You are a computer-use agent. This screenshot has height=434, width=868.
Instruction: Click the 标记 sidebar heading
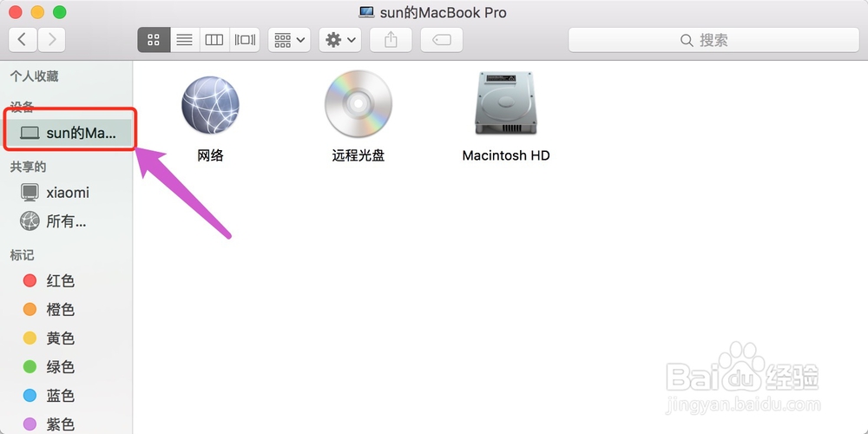tap(23, 255)
